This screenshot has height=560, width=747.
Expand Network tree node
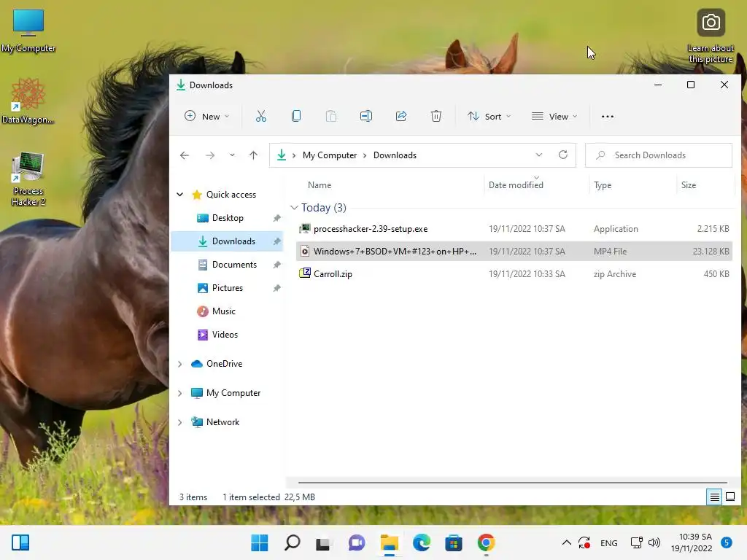[x=180, y=422]
